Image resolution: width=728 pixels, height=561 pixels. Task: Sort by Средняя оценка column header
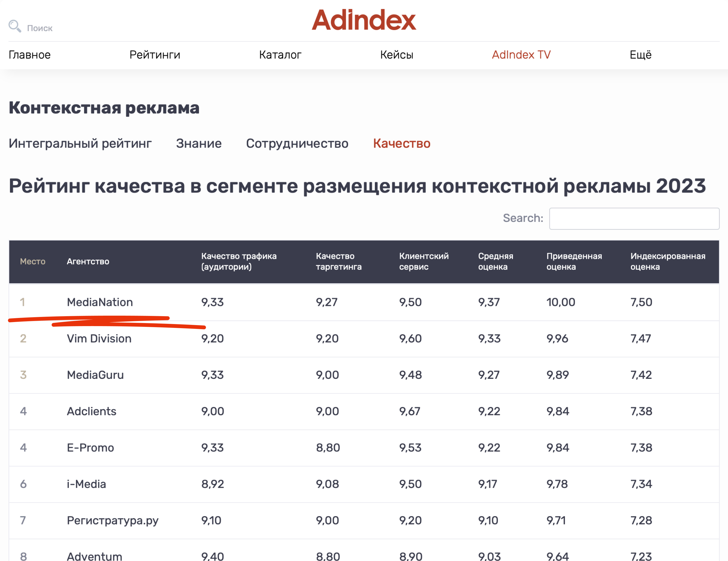pyautogui.click(x=496, y=261)
